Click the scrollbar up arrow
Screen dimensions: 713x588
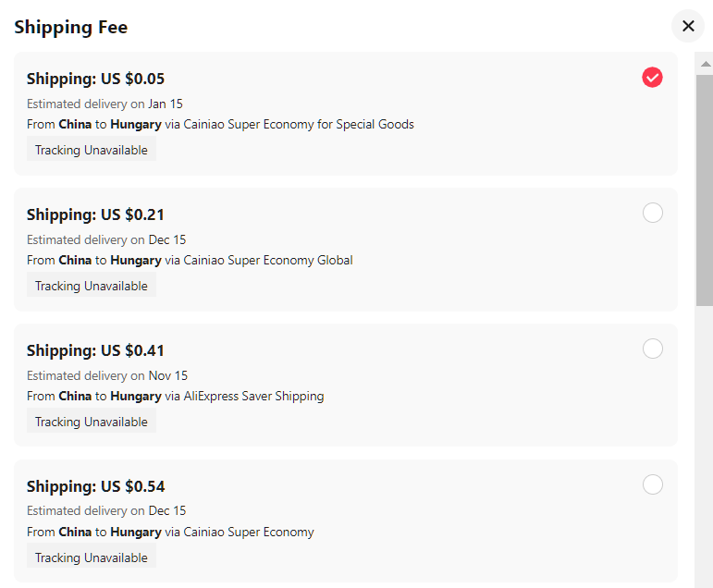pyautogui.click(x=705, y=64)
